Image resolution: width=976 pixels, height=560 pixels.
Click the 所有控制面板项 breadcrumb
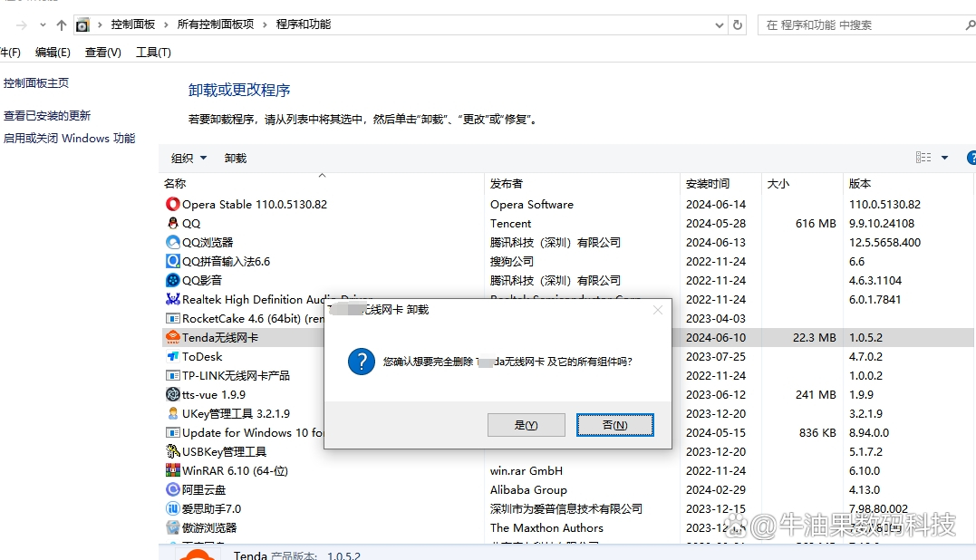pos(216,24)
